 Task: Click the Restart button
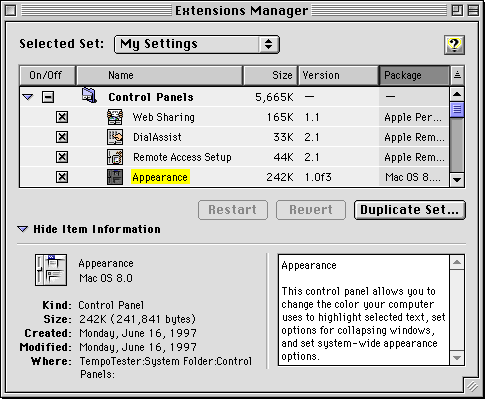pos(233,210)
